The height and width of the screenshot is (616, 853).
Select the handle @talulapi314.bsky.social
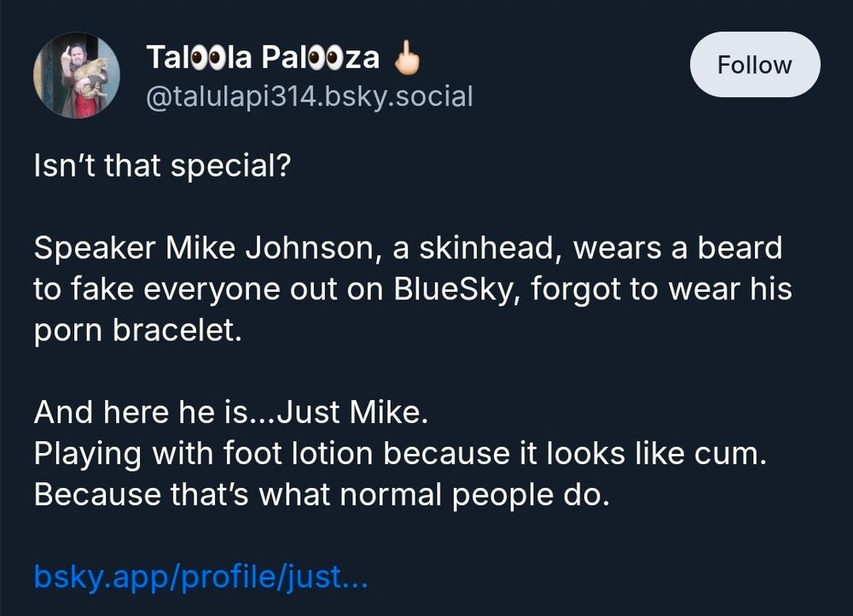pos(310,96)
